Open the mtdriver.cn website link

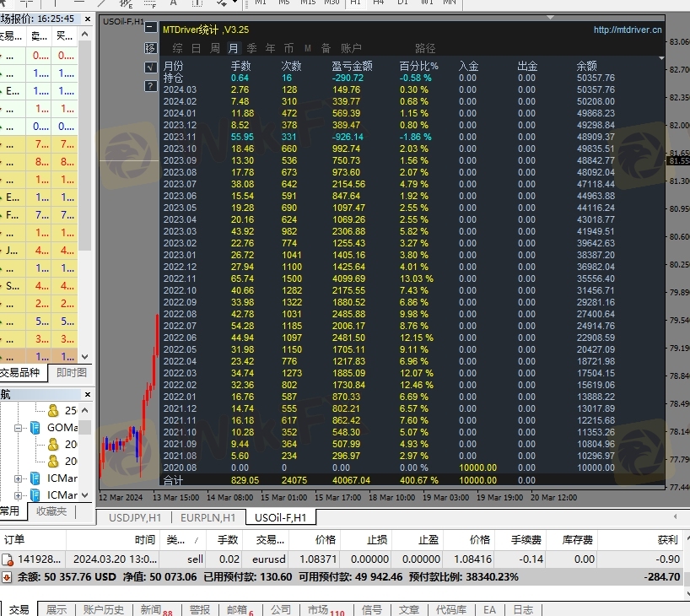628,30
